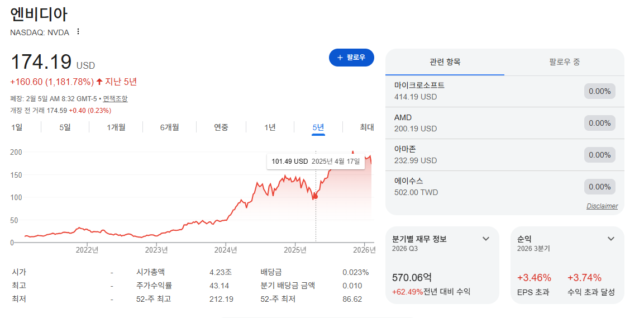Click the +3.74% 수익 초과 달성 value
The width and height of the screenshot is (644, 318).
(x=584, y=278)
